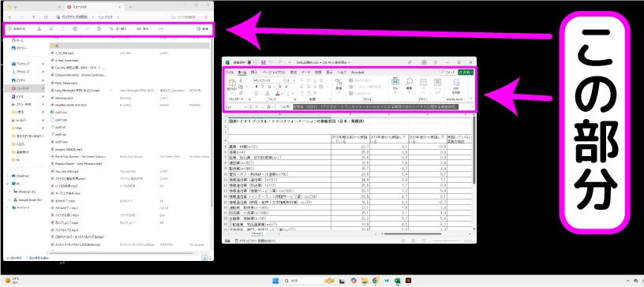Toggle Bold in Excel ribbon
This screenshot has height=287, width=644.
(x=256, y=87)
